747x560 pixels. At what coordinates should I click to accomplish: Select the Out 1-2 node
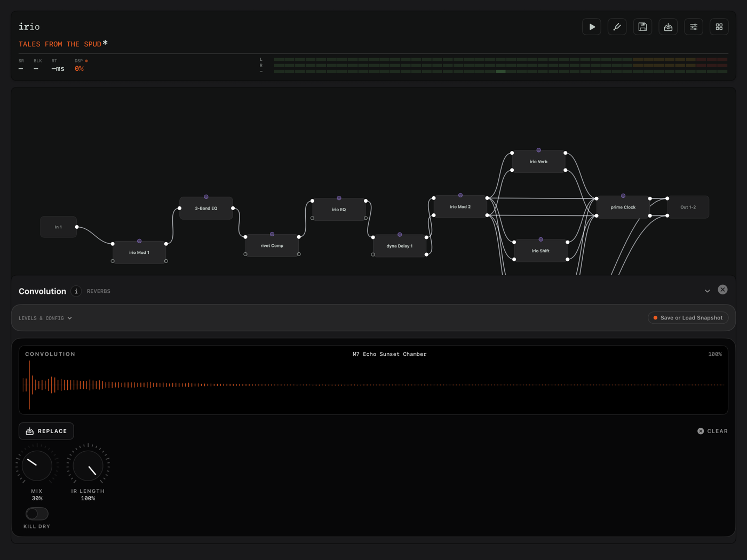[x=688, y=207]
